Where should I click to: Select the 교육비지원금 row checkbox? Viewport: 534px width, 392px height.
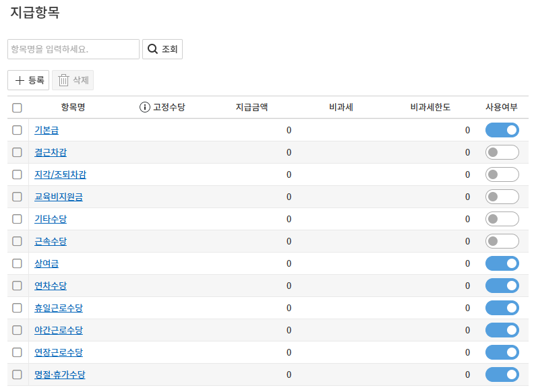click(x=18, y=197)
